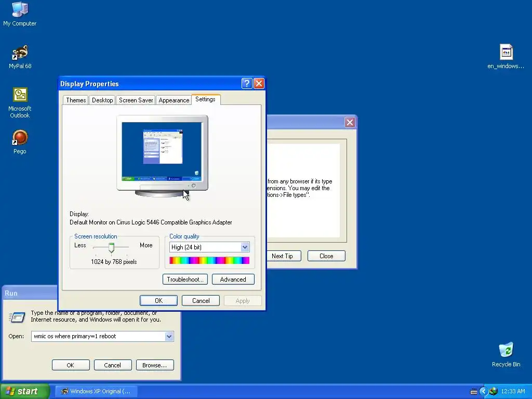
Task: Open Advanced display settings
Action: click(x=233, y=279)
